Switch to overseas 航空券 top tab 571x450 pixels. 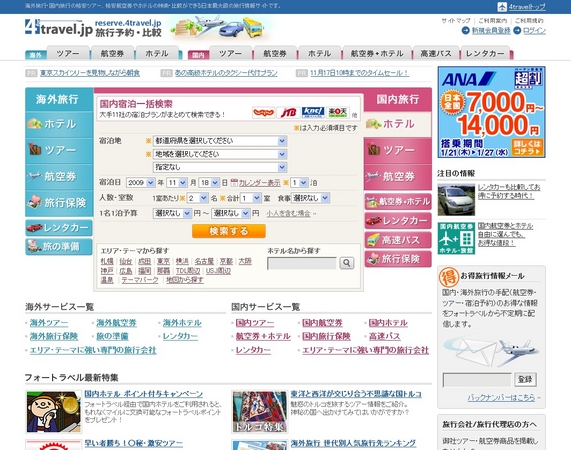pyautogui.click(x=113, y=54)
